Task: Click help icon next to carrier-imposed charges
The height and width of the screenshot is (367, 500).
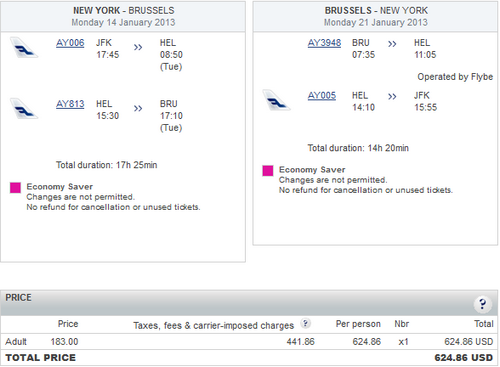Action: (305, 323)
